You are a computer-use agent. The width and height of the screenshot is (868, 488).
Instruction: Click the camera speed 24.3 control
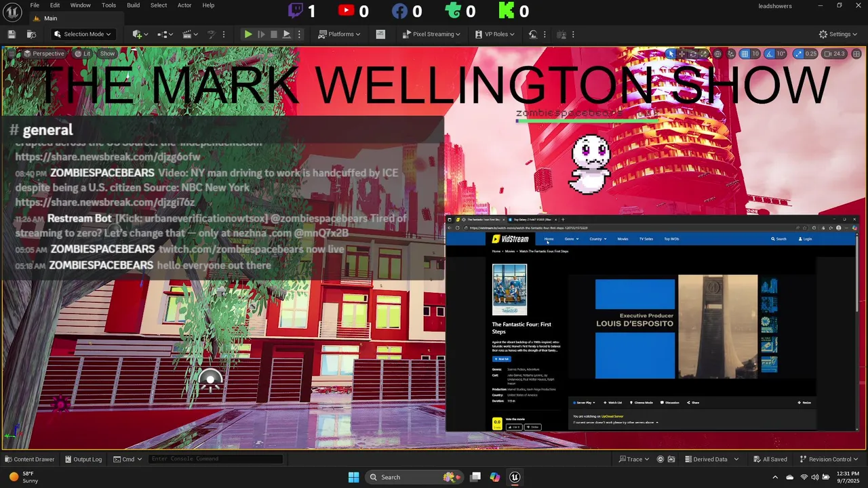[x=834, y=54]
